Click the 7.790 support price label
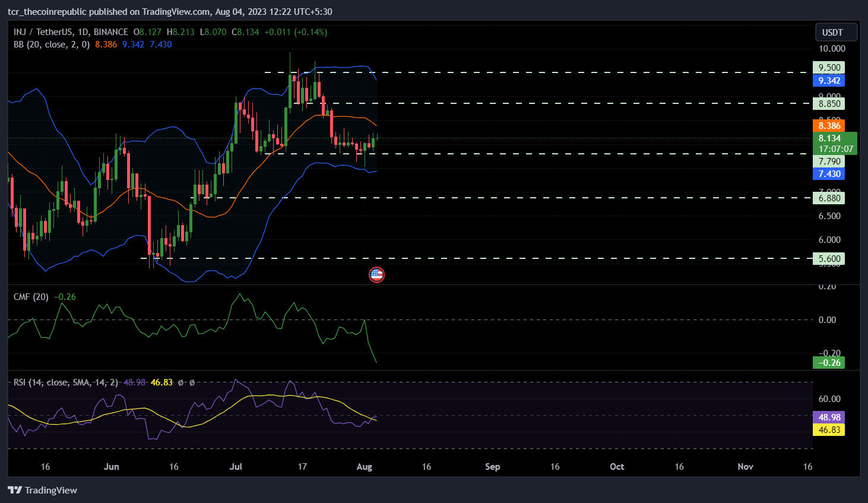This screenshot has width=868, height=503. coord(829,162)
